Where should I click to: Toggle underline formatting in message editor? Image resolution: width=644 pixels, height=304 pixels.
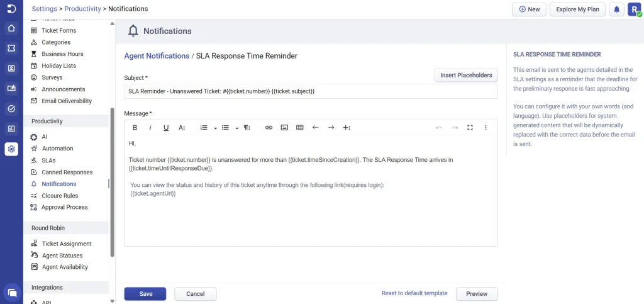click(166, 128)
